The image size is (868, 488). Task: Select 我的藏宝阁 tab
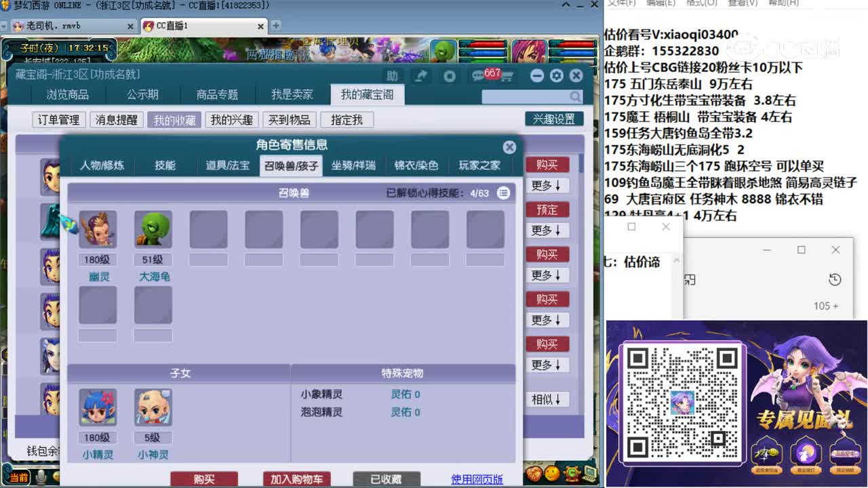(x=367, y=95)
